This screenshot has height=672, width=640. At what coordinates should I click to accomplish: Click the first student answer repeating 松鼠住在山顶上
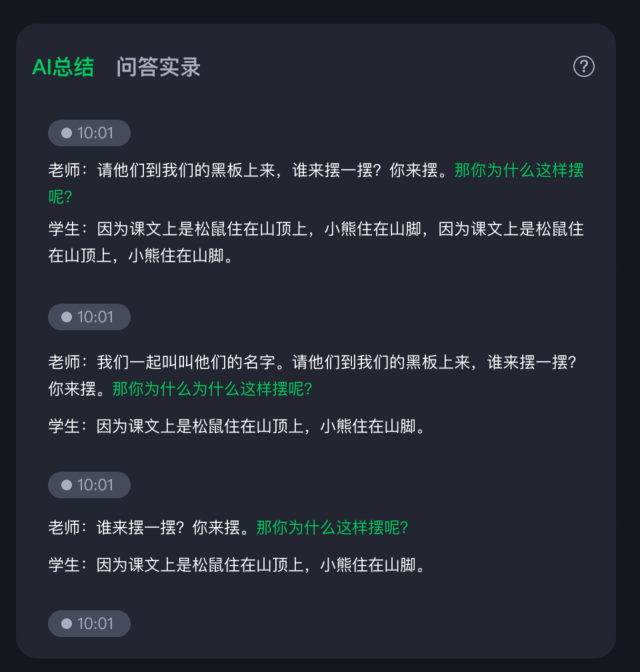point(316,242)
